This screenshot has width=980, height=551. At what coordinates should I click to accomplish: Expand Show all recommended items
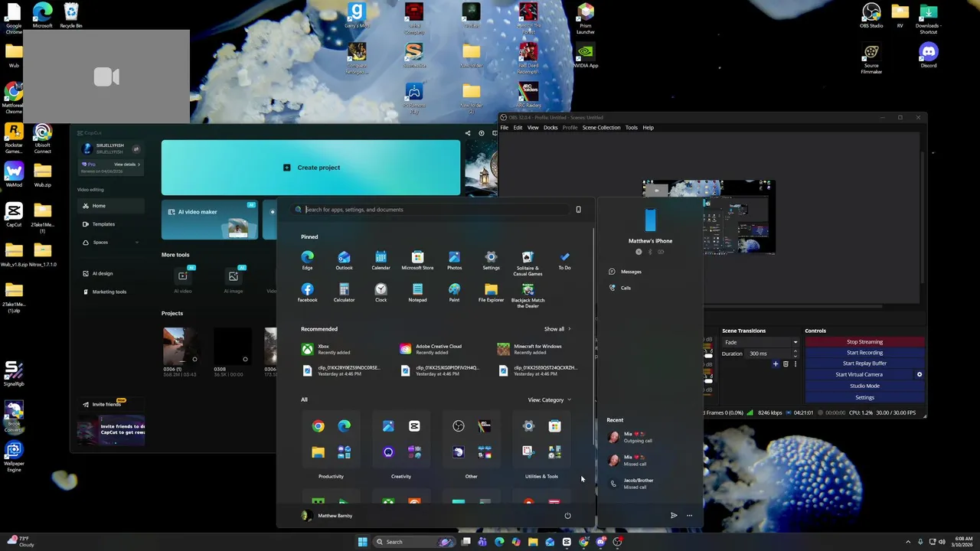click(557, 329)
